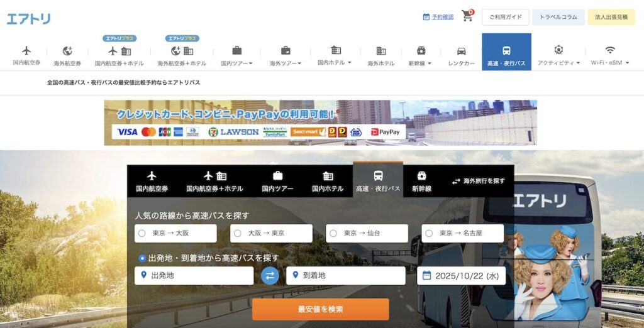Click the 国内航空券 airplane icon in top navigation

coord(26,50)
